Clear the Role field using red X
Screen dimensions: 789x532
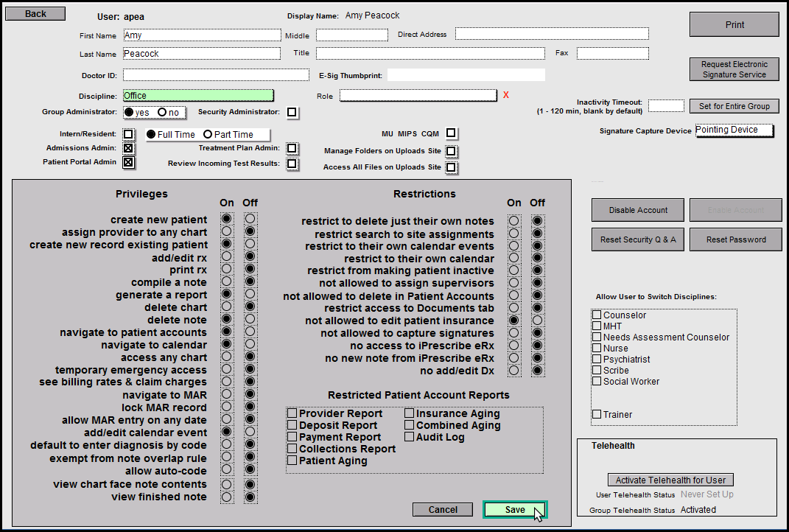point(506,95)
